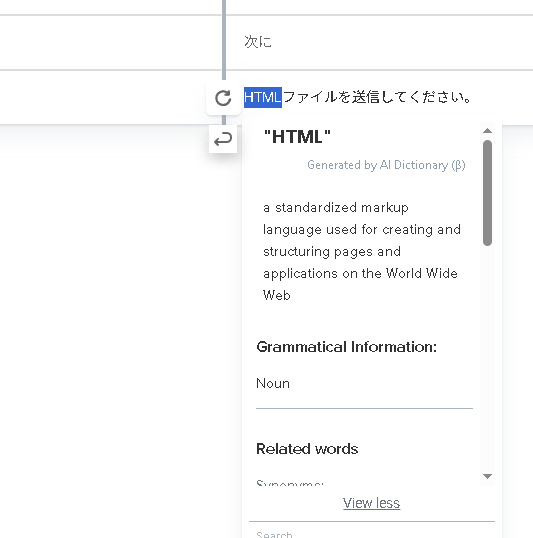Click the return arrow icon below refresh
The image size is (533, 538).
coord(223,139)
